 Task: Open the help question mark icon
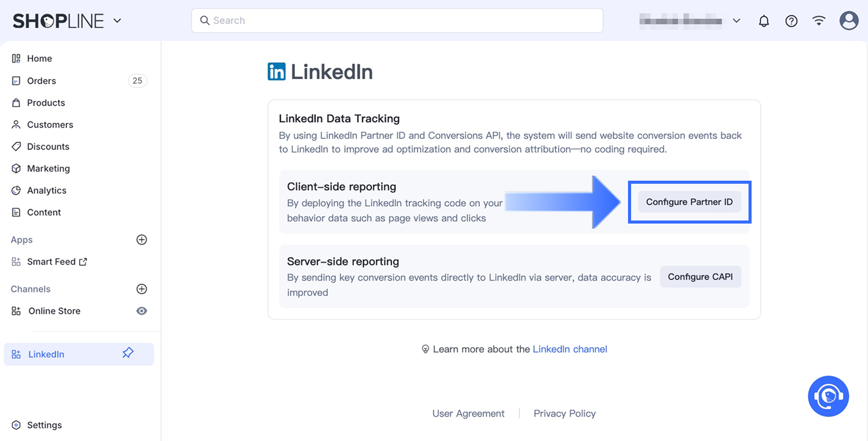[x=791, y=21]
